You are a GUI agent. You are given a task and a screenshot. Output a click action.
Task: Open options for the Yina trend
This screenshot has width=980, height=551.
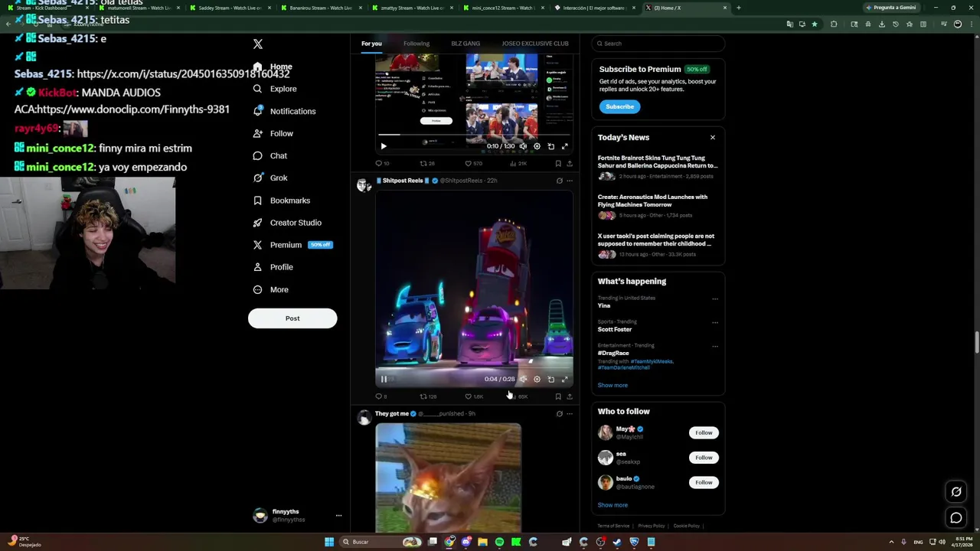pos(715,298)
